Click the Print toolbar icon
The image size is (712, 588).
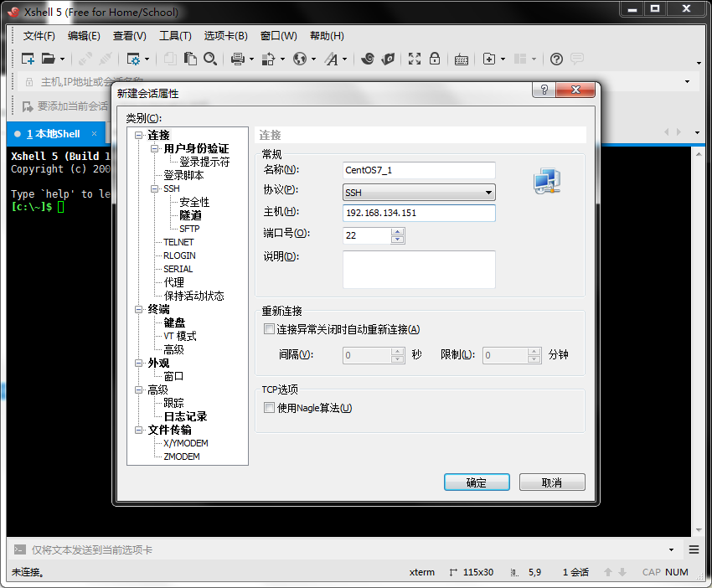pyautogui.click(x=238, y=59)
